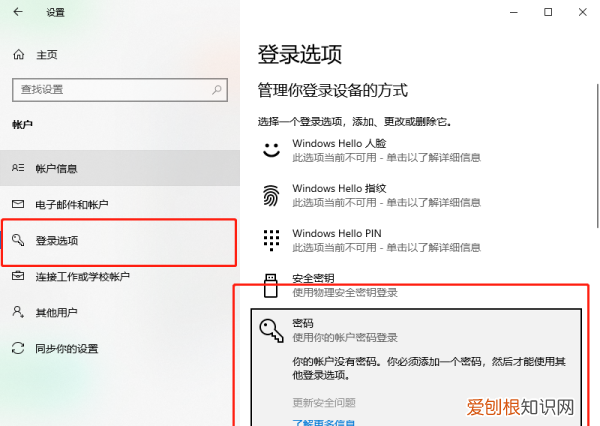Open 电子邮件和帐户 section
Viewport: 600px width, 426px height.
pos(120,204)
